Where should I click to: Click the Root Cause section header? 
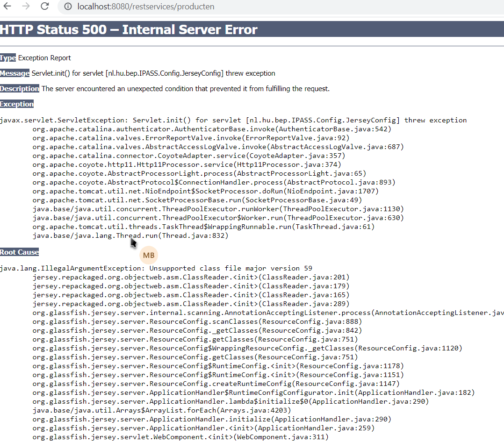[19, 251]
